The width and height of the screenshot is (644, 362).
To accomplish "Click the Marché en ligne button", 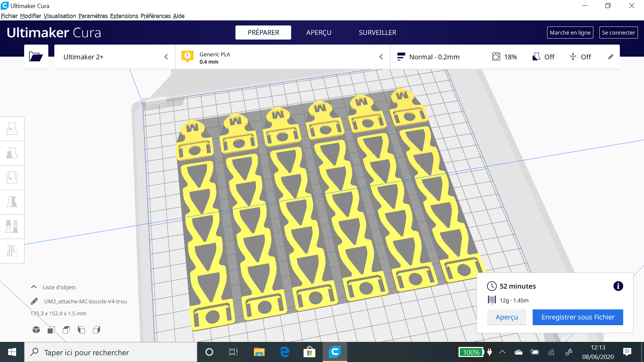I will click(x=570, y=33).
